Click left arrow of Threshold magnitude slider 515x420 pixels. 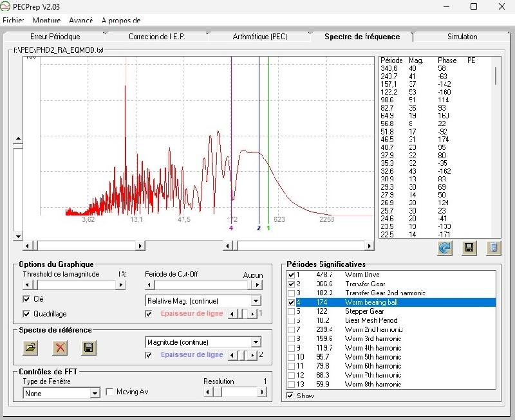27,285
